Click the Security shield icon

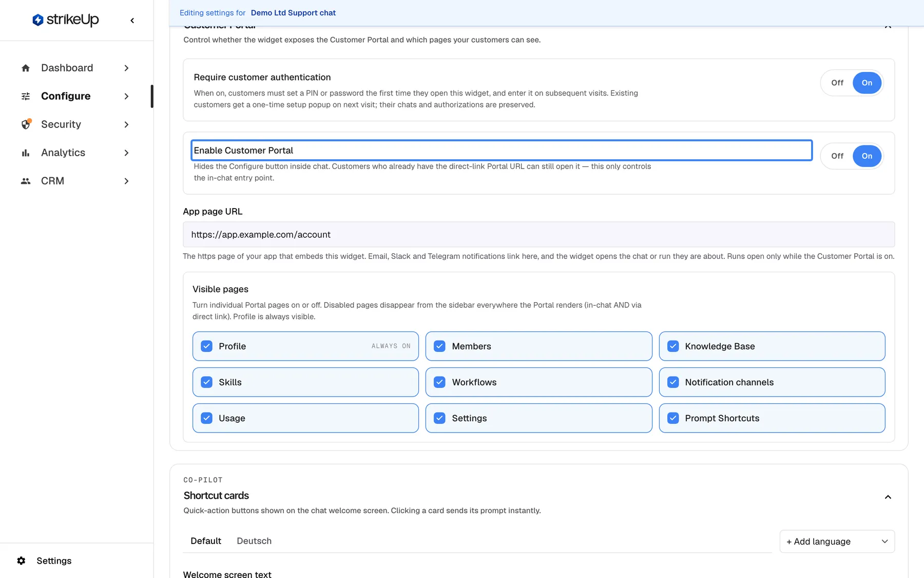[26, 124]
